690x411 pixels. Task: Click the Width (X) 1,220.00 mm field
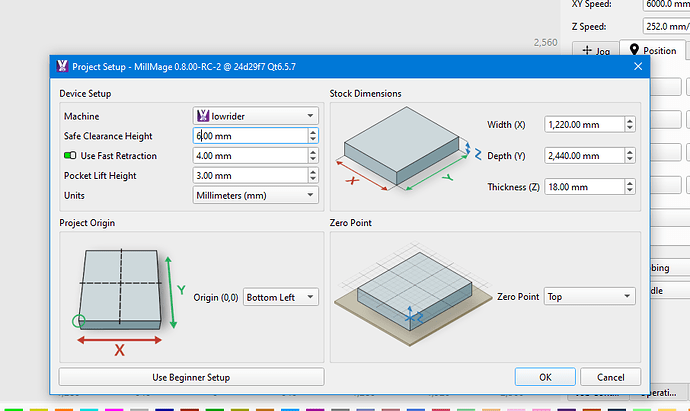click(x=584, y=125)
